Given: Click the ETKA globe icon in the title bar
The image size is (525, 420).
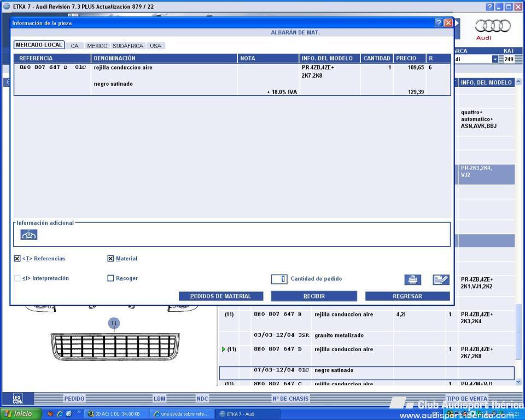Looking at the screenshot, I should pyautogui.click(x=7, y=7).
